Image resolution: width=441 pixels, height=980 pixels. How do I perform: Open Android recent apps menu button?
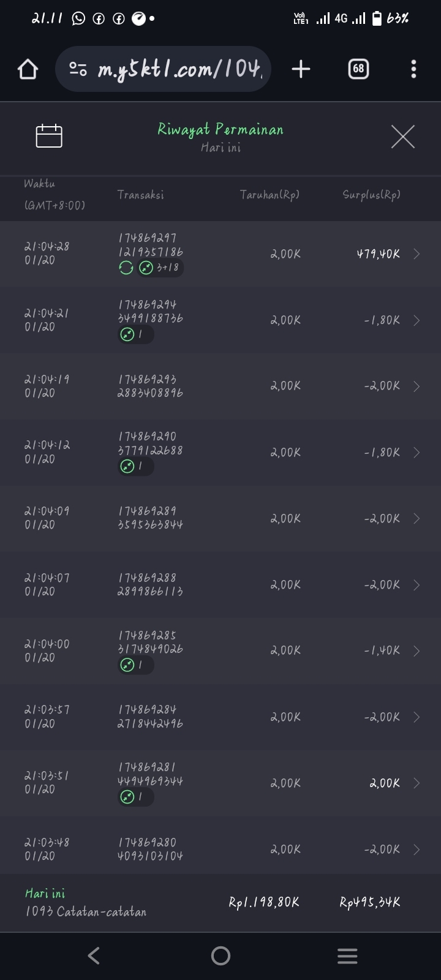point(347,956)
